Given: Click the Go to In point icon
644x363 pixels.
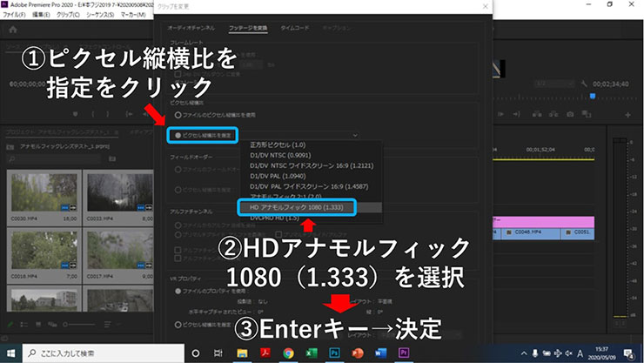Looking at the screenshot, I should pyautogui.click(x=129, y=114).
